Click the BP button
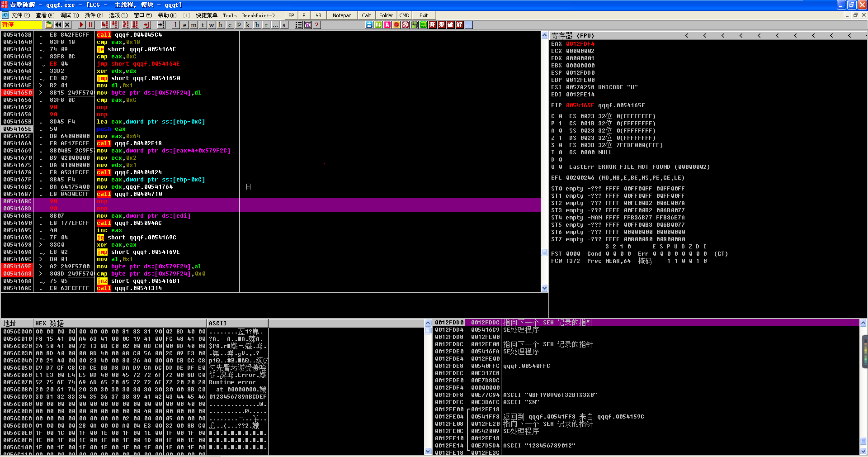 (291, 15)
